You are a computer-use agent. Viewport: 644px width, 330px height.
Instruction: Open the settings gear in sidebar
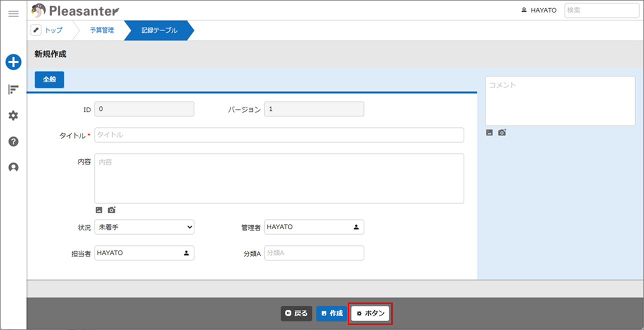pyautogui.click(x=13, y=115)
